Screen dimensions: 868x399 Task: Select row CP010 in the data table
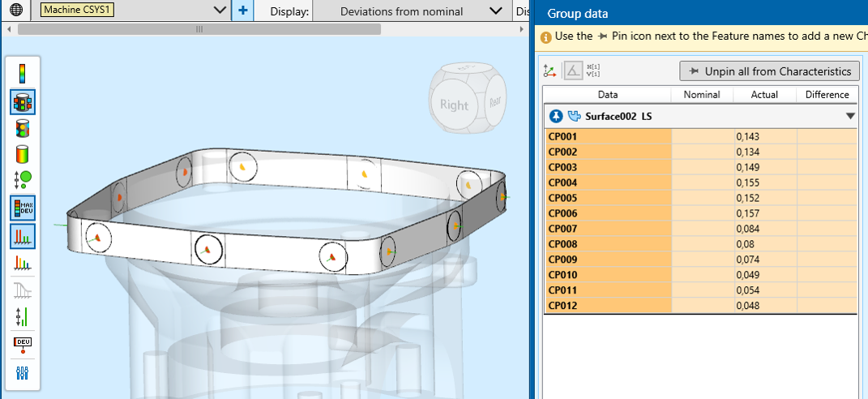700,274
